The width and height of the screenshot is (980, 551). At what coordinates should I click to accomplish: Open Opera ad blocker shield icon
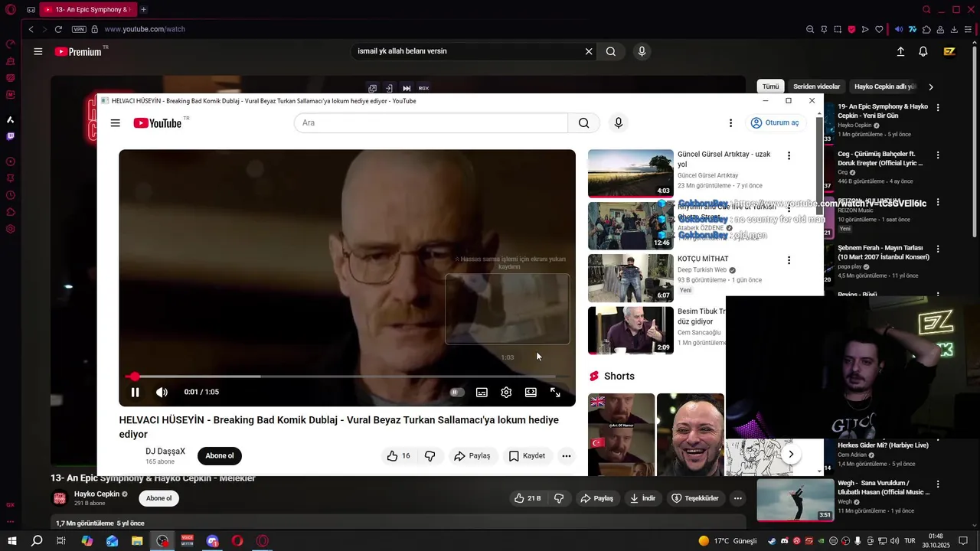pos(851,29)
